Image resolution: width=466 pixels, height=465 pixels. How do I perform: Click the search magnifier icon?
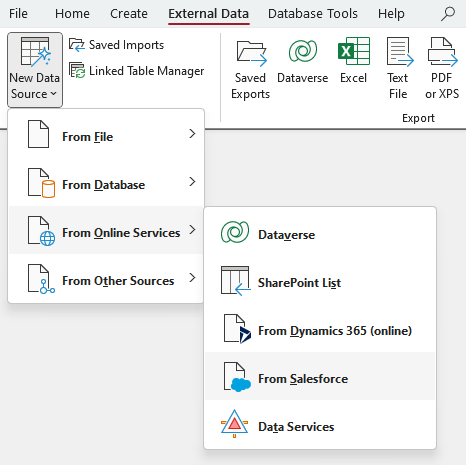point(448,14)
